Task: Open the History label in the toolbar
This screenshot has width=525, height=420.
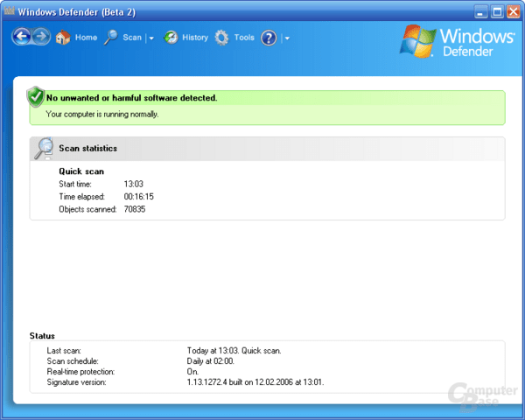Action: 195,38
